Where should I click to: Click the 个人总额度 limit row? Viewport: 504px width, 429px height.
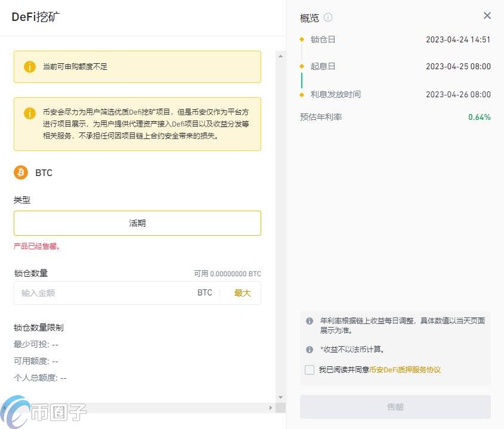40,378
